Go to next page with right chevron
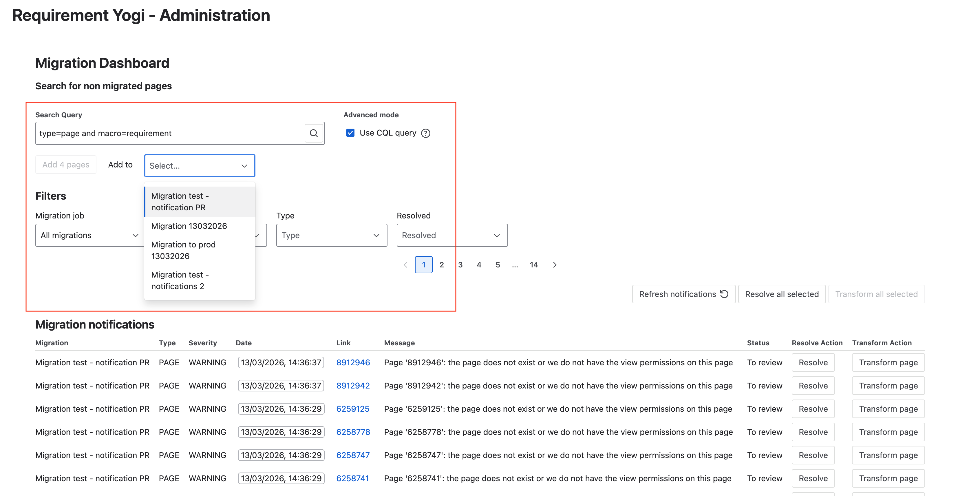Image resolution: width=980 pixels, height=496 pixels. (554, 265)
